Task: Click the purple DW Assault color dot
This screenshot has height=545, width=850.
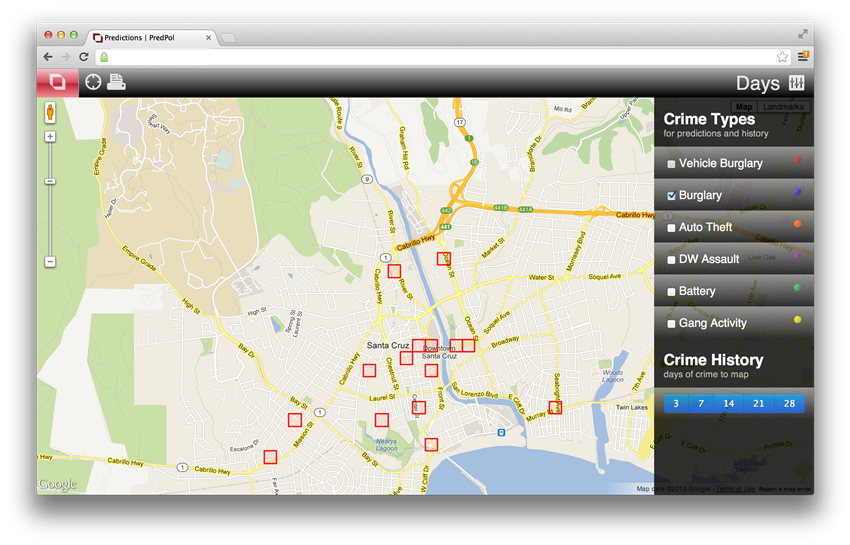Action: pyautogui.click(x=797, y=255)
